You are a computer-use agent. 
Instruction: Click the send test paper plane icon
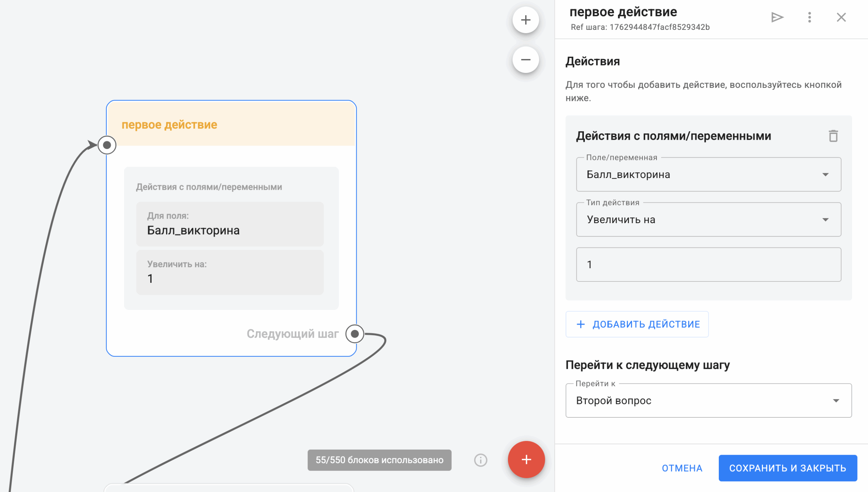point(777,17)
